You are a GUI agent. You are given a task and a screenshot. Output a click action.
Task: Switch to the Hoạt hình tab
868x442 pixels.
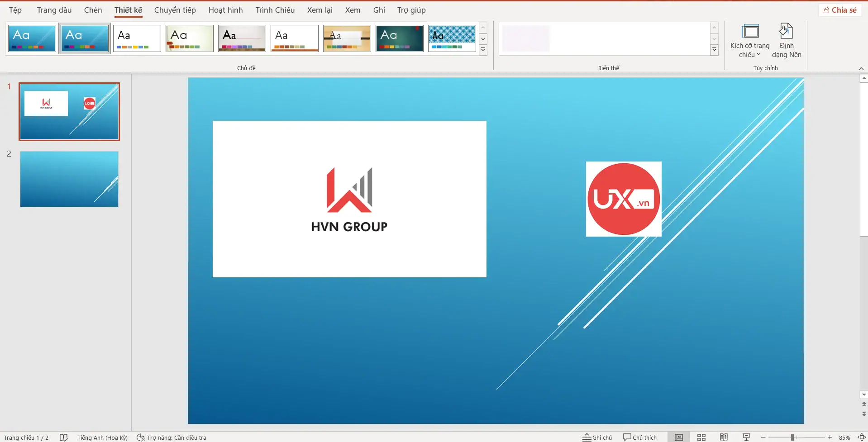(x=225, y=10)
